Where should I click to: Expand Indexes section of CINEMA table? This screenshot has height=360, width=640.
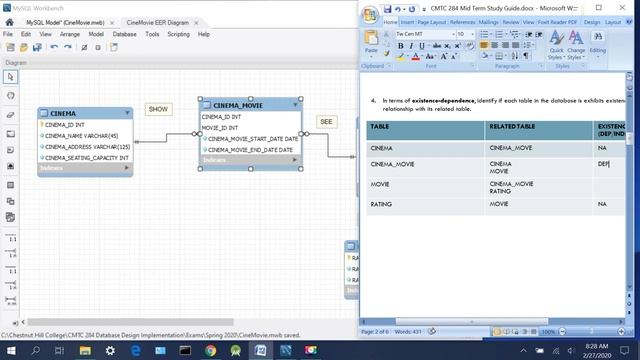tap(127, 168)
